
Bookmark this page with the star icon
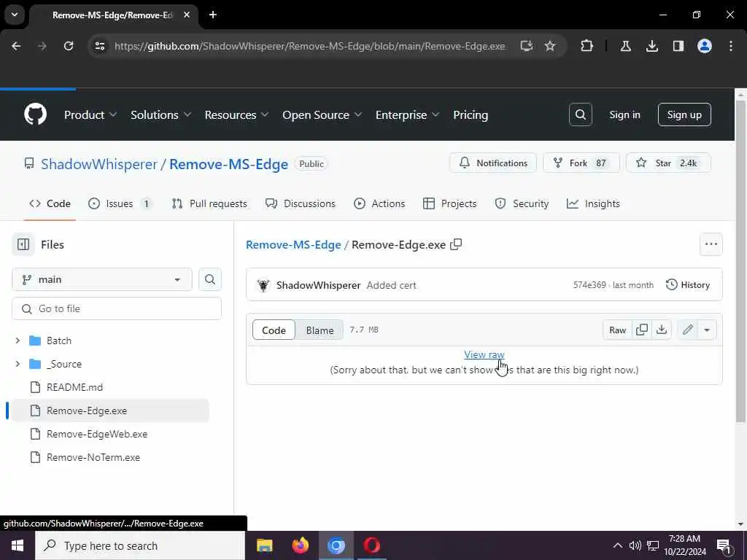click(550, 46)
